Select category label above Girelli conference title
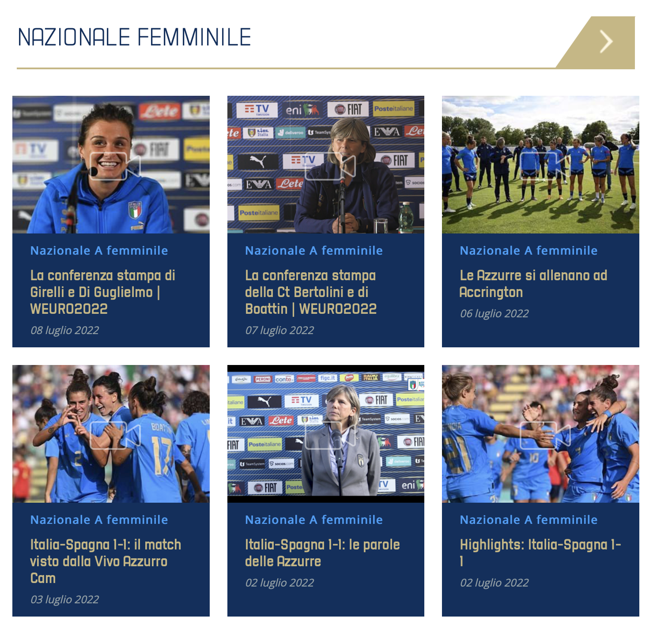The width and height of the screenshot is (672, 632). [99, 251]
